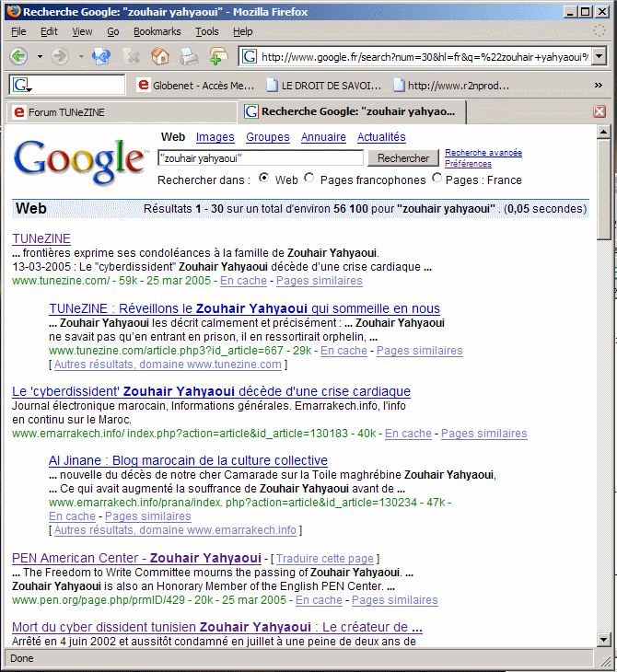Open En cache for www.tunezine.com/ result
The width and height of the screenshot is (617, 672).
[x=243, y=281]
